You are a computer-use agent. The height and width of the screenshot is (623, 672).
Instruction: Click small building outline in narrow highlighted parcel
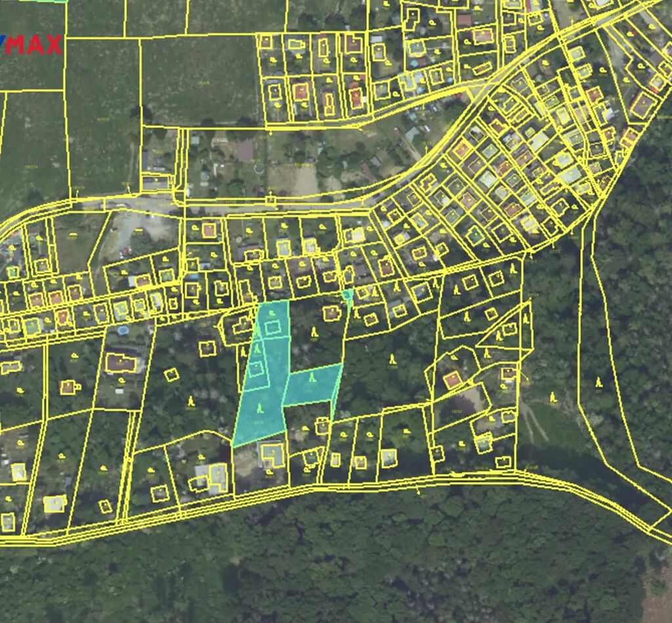[256, 368]
